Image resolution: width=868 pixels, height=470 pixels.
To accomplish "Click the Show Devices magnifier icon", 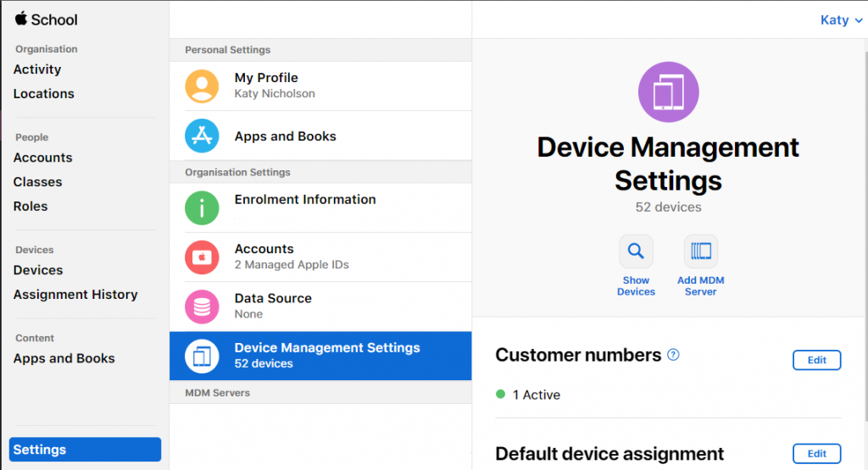I will (636, 252).
